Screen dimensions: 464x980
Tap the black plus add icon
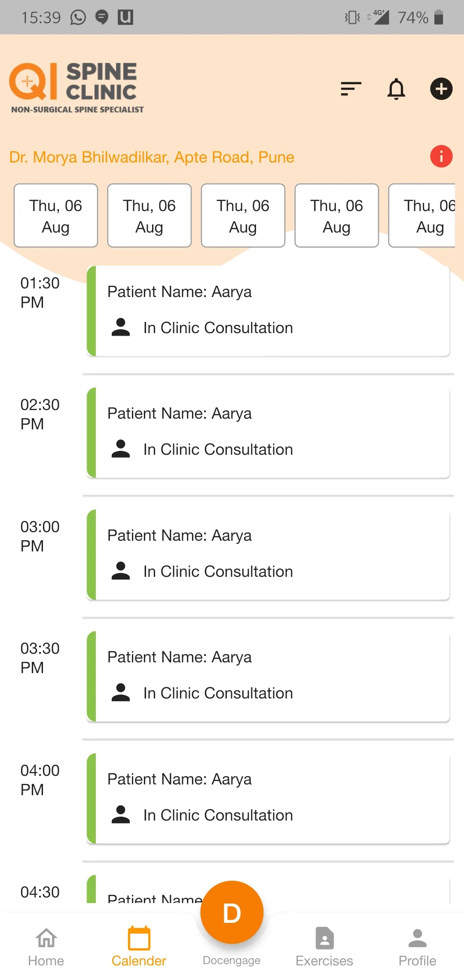tap(441, 89)
